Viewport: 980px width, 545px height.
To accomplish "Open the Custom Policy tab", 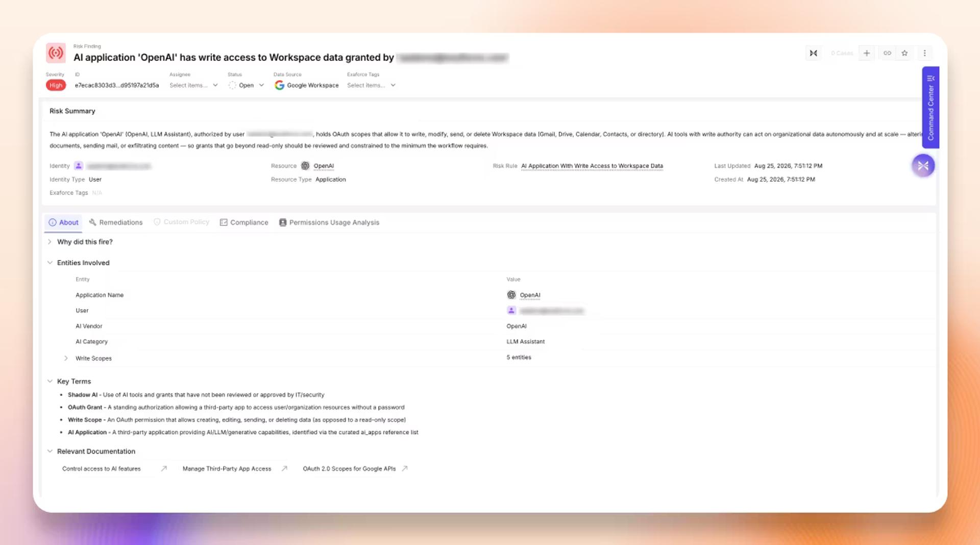I will [x=181, y=222].
